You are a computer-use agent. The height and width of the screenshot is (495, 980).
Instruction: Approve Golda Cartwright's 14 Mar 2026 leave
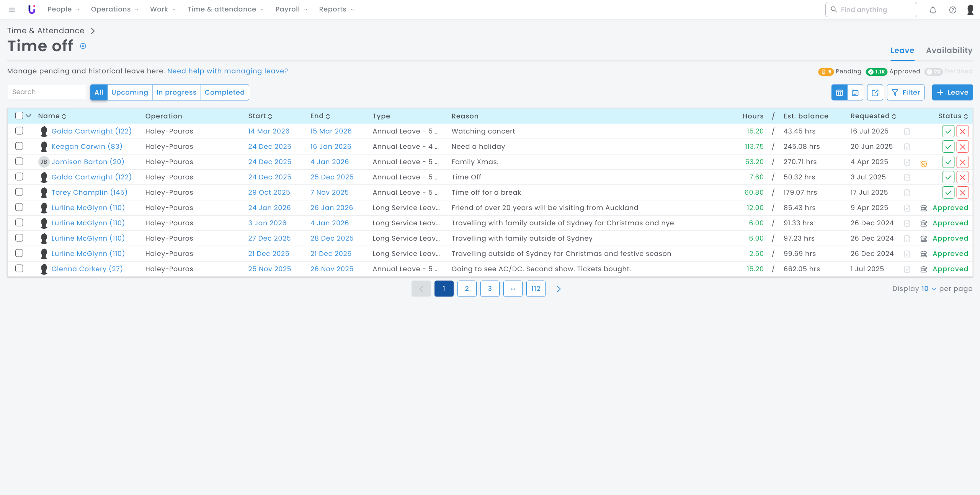pos(948,131)
